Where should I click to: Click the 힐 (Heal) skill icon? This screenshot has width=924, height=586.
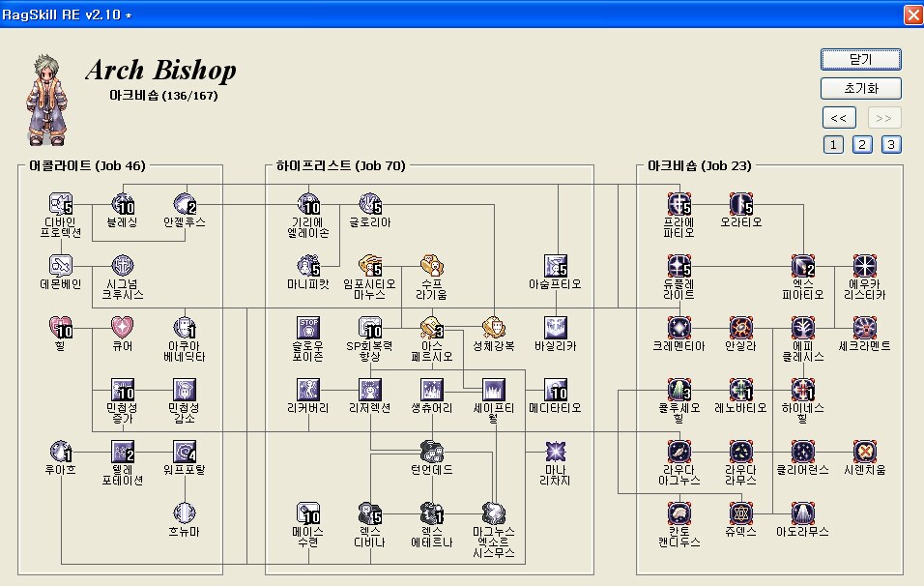tap(62, 328)
